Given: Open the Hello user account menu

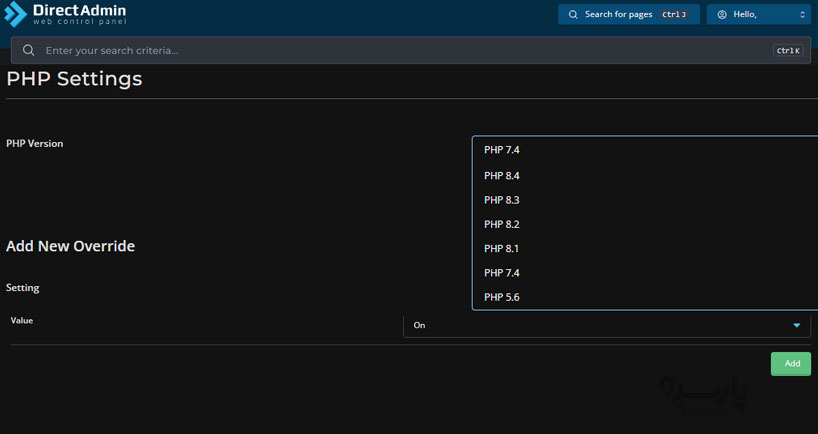Looking at the screenshot, I should pyautogui.click(x=759, y=15).
